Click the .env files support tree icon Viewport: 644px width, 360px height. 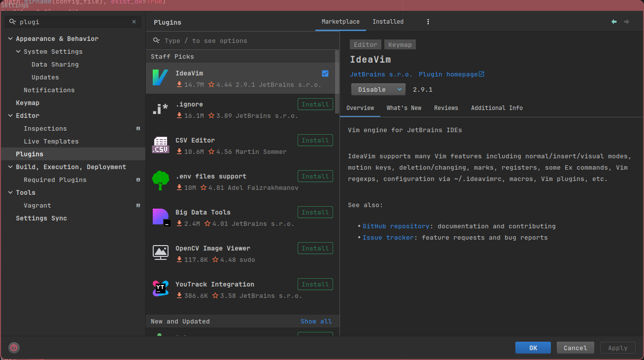point(160,181)
